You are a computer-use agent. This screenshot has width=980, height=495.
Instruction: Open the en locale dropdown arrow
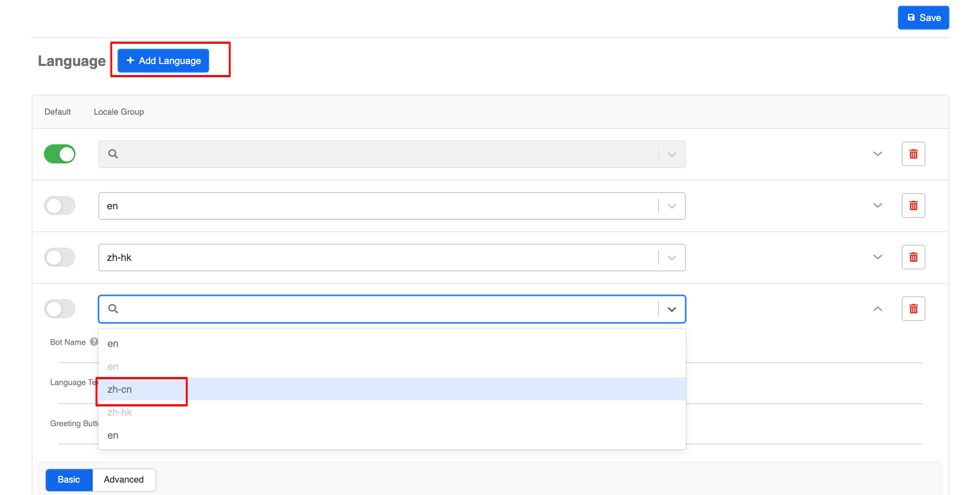672,206
